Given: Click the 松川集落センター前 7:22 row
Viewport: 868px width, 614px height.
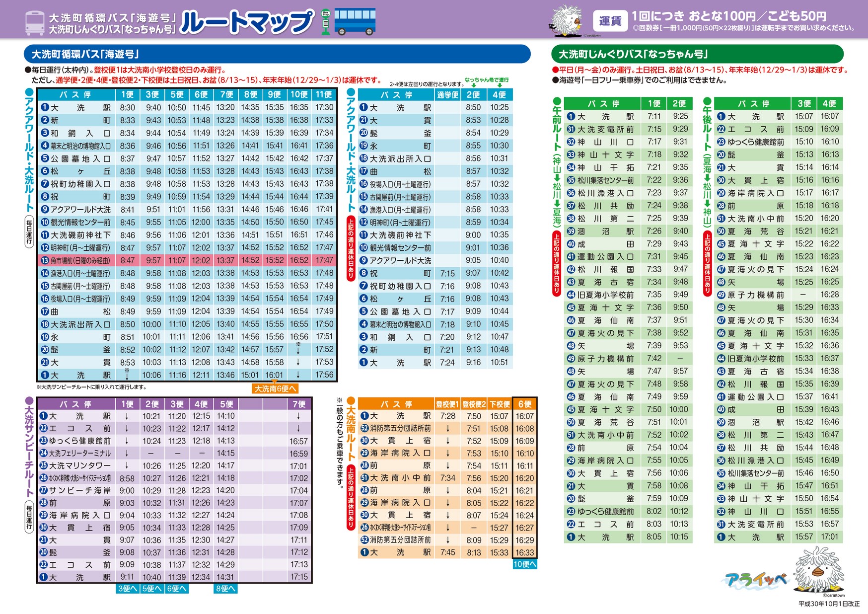Looking at the screenshot, I should pos(628,180).
